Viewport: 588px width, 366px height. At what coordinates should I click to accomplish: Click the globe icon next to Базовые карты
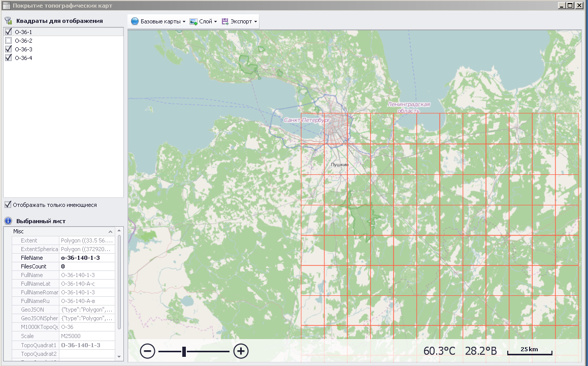(135, 21)
